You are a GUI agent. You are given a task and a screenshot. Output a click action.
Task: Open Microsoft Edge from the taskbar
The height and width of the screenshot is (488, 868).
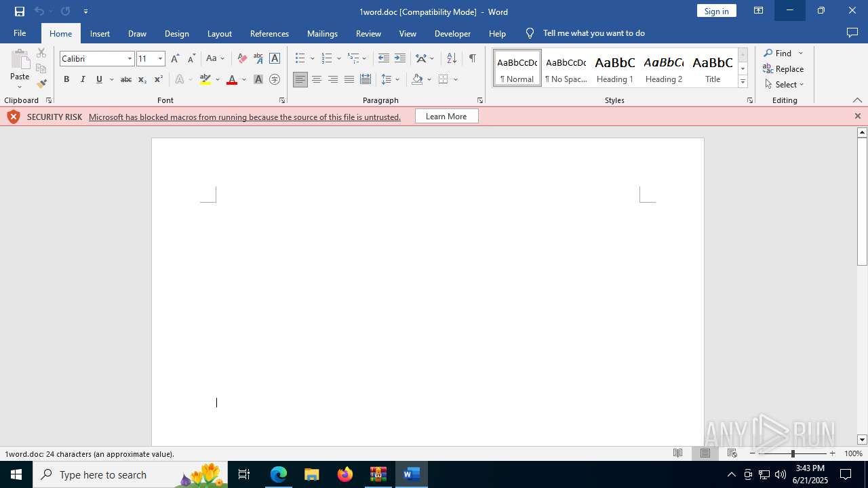tap(279, 474)
